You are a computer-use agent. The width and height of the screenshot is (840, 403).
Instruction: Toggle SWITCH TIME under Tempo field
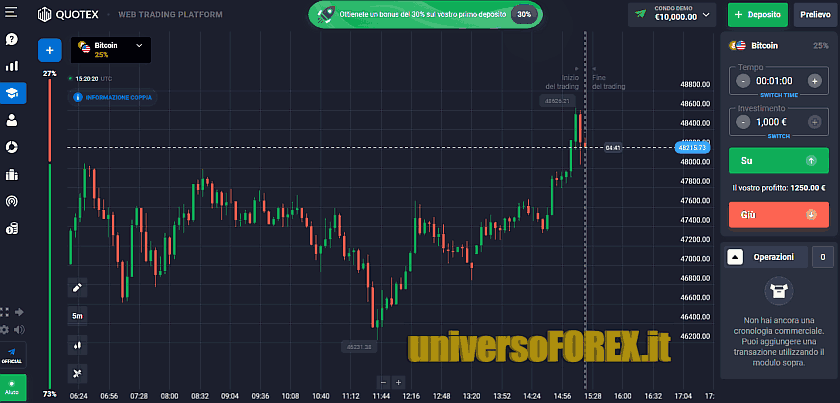point(778,94)
